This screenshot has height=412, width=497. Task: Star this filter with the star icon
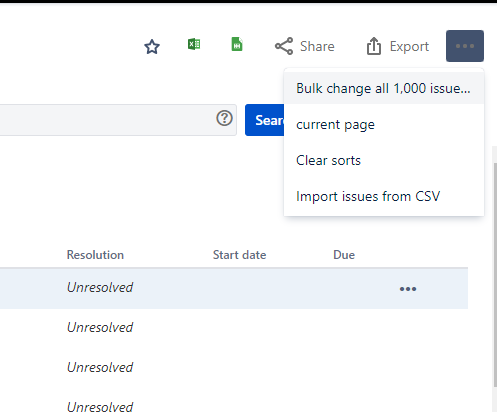[152, 46]
